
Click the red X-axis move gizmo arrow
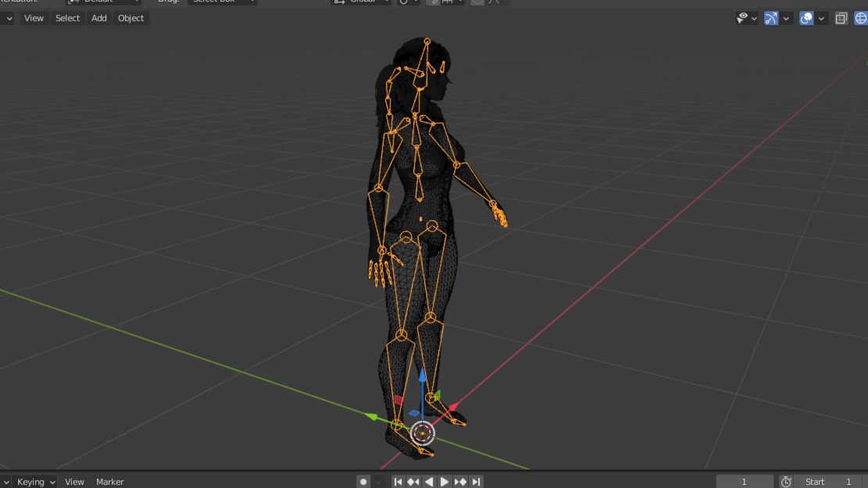(453, 408)
